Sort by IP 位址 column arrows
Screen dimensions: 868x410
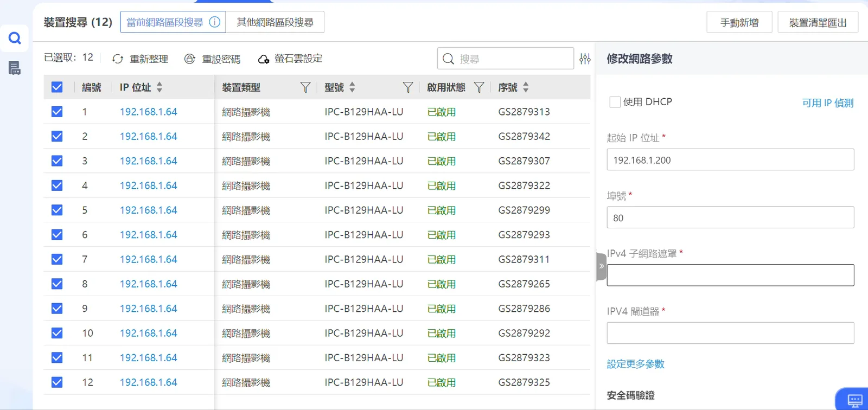(159, 87)
